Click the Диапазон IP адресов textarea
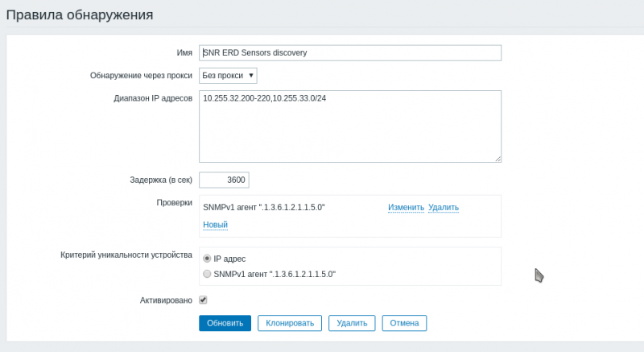 click(350, 126)
